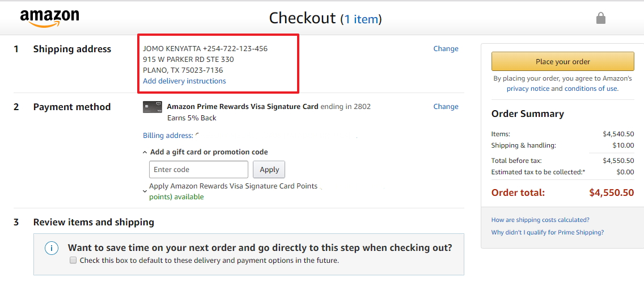Open the conditions of use link
This screenshot has height=285, width=644.
point(591,89)
